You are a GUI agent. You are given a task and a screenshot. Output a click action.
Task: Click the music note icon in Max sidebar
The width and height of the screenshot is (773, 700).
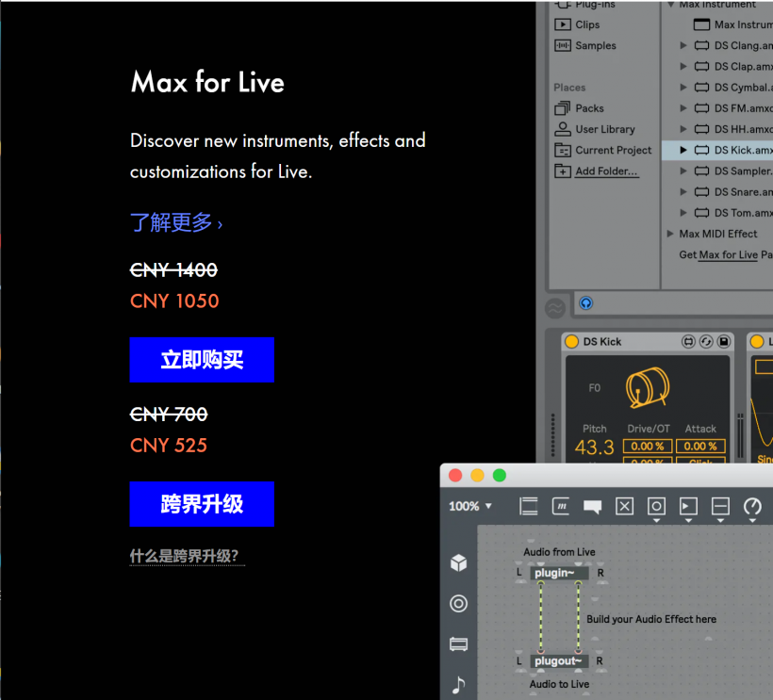tap(458, 685)
